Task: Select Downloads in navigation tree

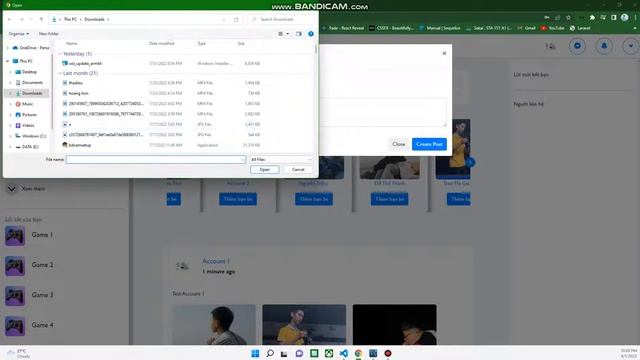Action: [29, 93]
